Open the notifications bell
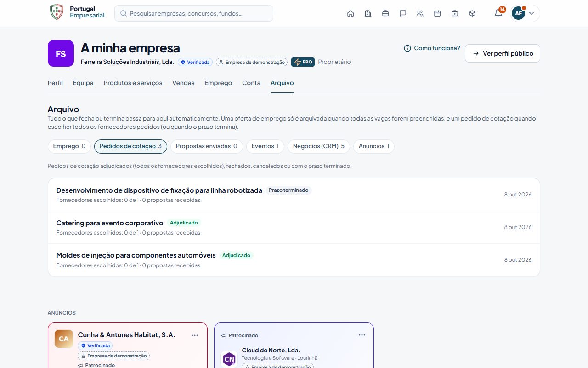The image size is (588, 368). (498, 13)
